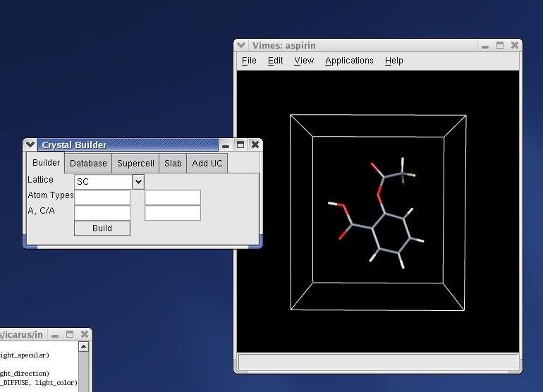Close the Vimes aspirin window

515,45
